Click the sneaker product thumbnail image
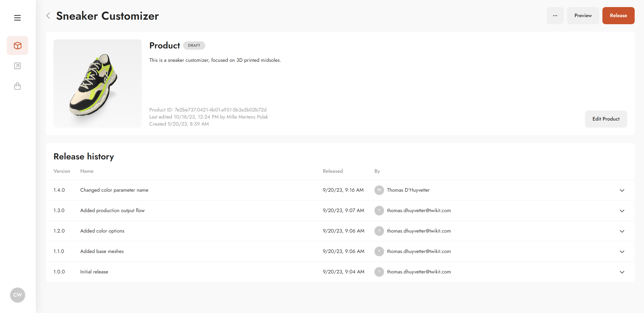 click(98, 83)
